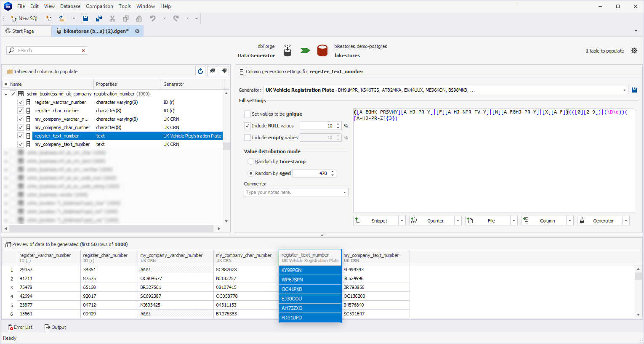Collapse the settings pane chevron splitter
The height and width of the screenshot is (344, 644).
(x=322, y=236)
